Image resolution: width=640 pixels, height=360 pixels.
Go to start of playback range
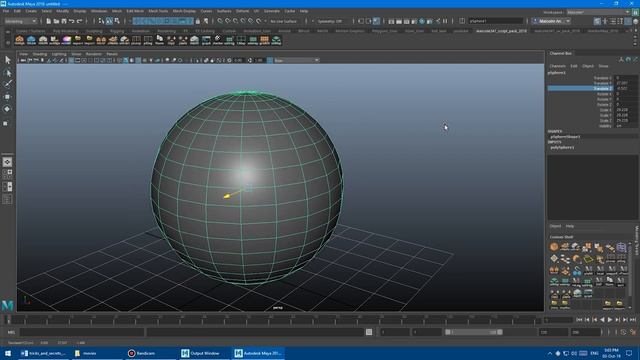click(x=579, y=320)
